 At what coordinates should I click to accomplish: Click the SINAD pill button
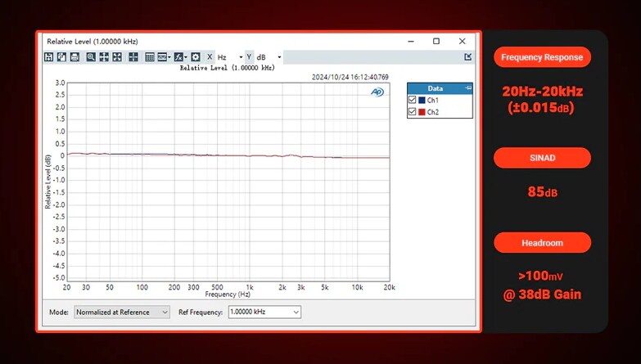tap(542, 158)
